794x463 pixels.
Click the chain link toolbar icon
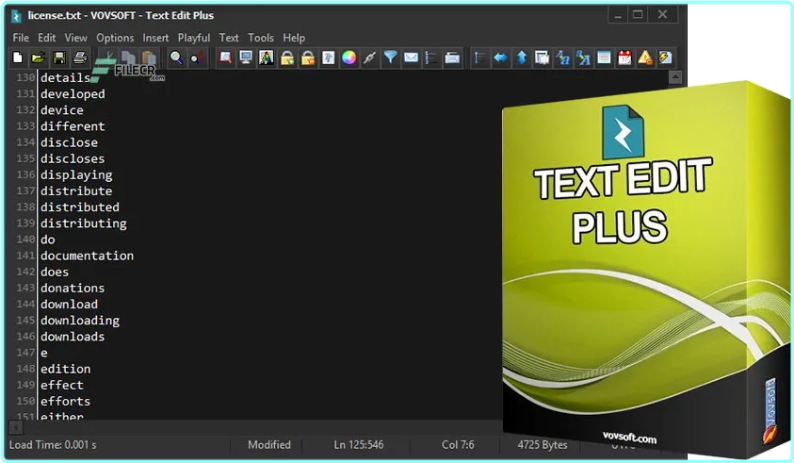point(370,58)
